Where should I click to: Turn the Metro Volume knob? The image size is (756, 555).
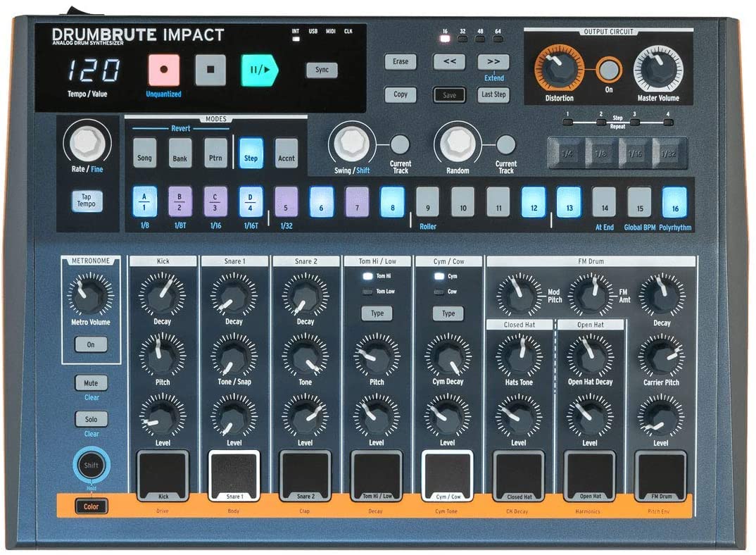tap(90, 294)
